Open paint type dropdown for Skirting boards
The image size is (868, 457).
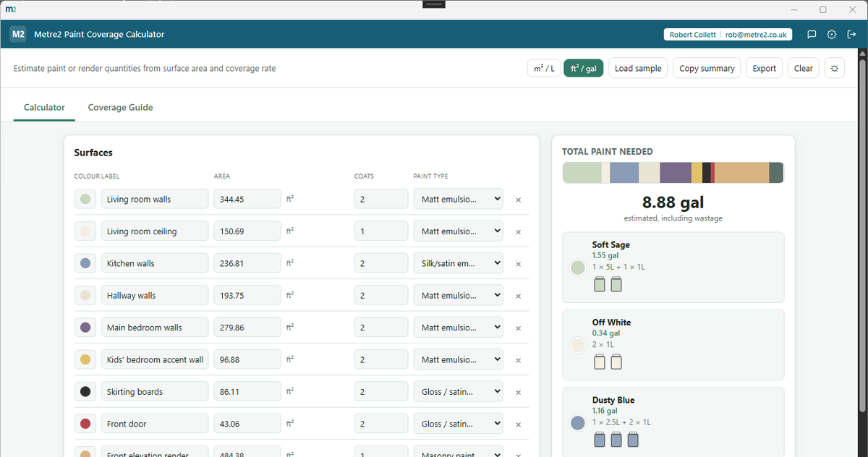pos(458,391)
